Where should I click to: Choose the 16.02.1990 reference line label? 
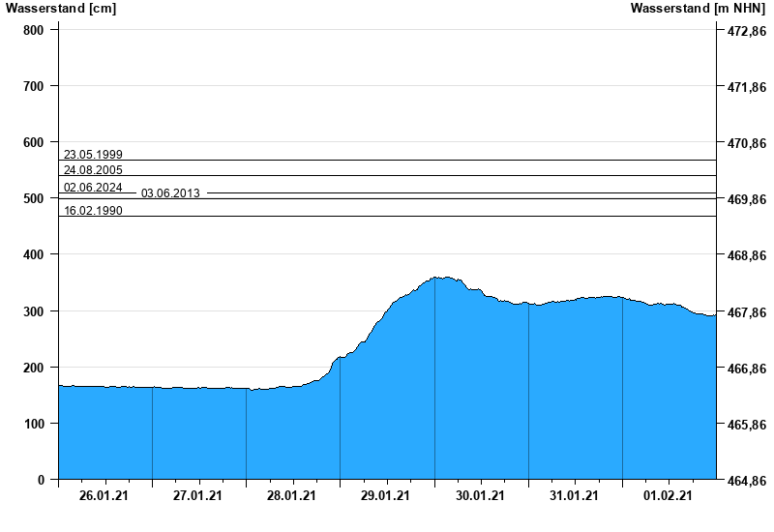(93, 211)
